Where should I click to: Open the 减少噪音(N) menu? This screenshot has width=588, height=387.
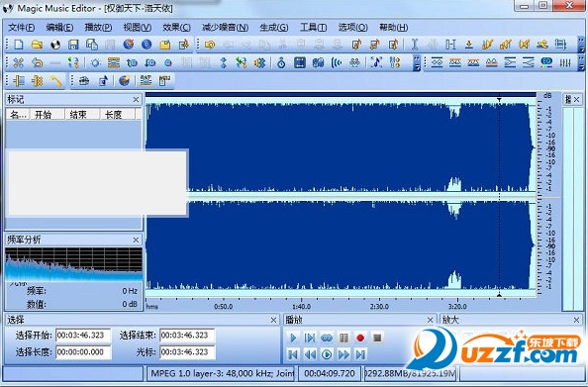point(225,28)
